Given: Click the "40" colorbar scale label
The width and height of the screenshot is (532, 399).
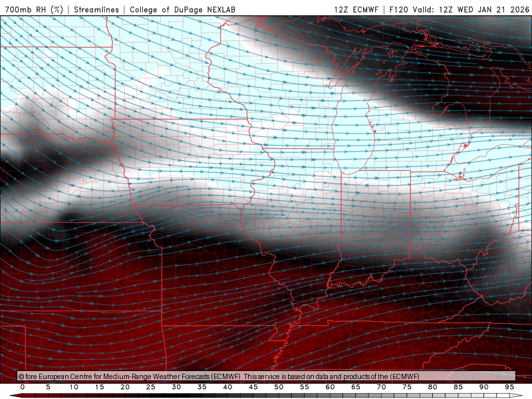Looking at the screenshot, I should (227, 387).
